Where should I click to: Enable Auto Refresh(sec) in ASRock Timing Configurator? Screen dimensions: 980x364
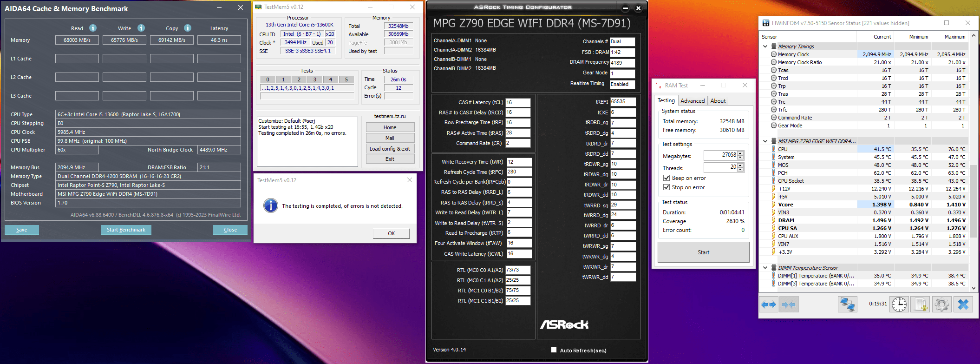tap(554, 350)
